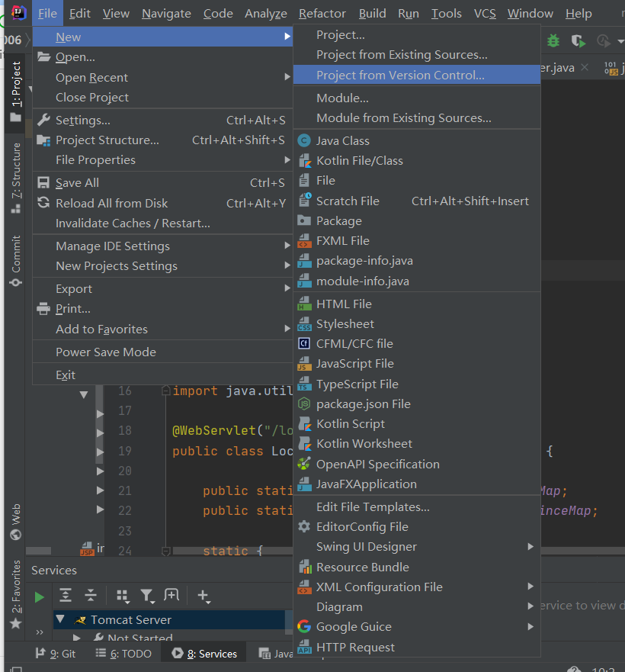Expand the Export submenu
This screenshot has height=672, width=625.
coord(162,289)
